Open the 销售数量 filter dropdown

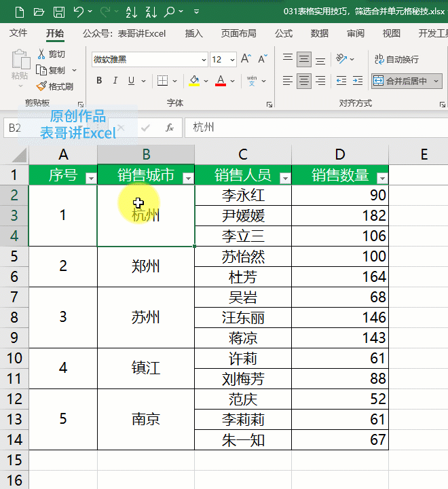[382, 179]
